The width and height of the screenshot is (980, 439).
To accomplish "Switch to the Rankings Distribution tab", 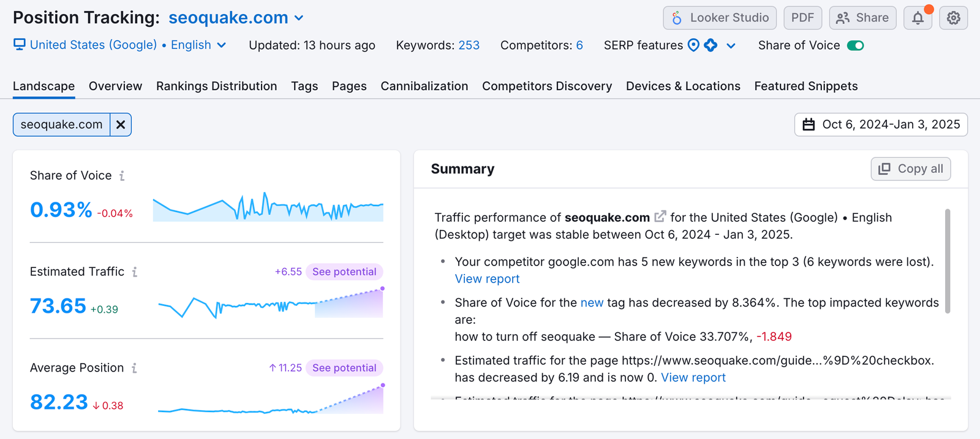I will pyautogui.click(x=216, y=86).
